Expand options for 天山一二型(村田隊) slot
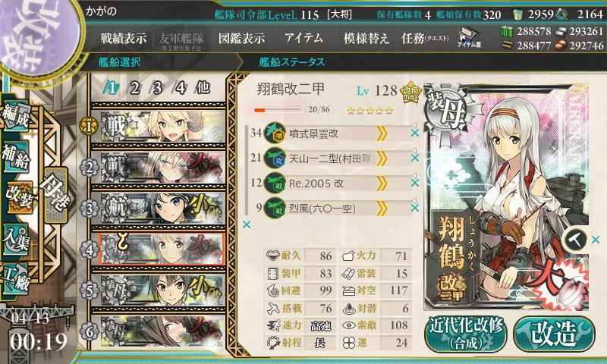The image size is (607, 364). [x=382, y=158]
